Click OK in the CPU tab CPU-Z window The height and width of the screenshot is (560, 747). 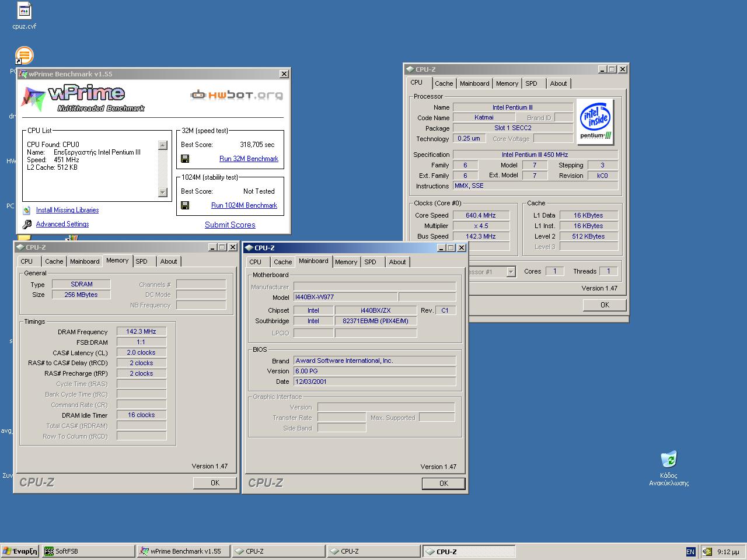(605, 304)
